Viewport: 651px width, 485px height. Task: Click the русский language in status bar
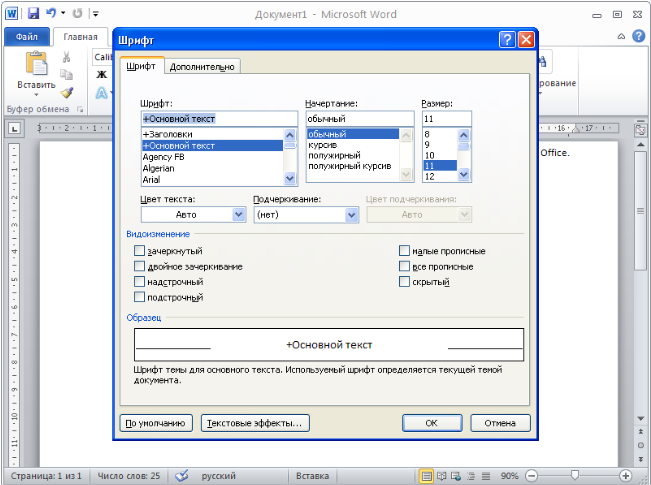218,476
